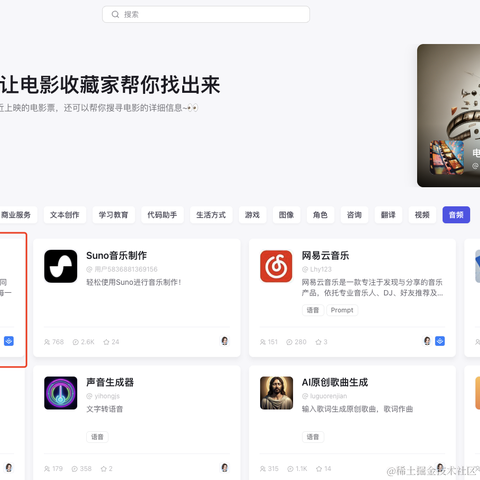Click author @luguorenjian on AI原创歌曲生成 card
Viewport: 480px width, 480px height.
tap(324, 396)
